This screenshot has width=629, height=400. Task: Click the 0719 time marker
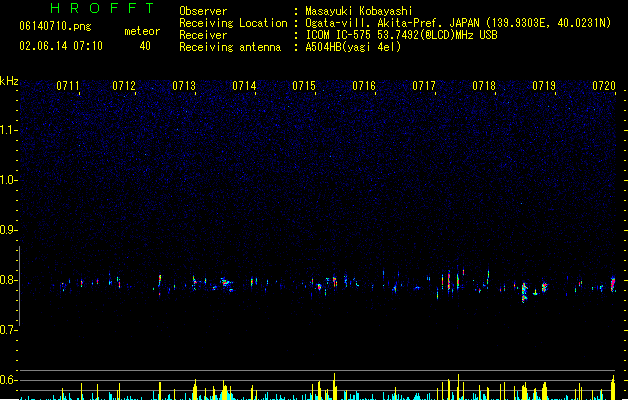[x=544, y=86]
